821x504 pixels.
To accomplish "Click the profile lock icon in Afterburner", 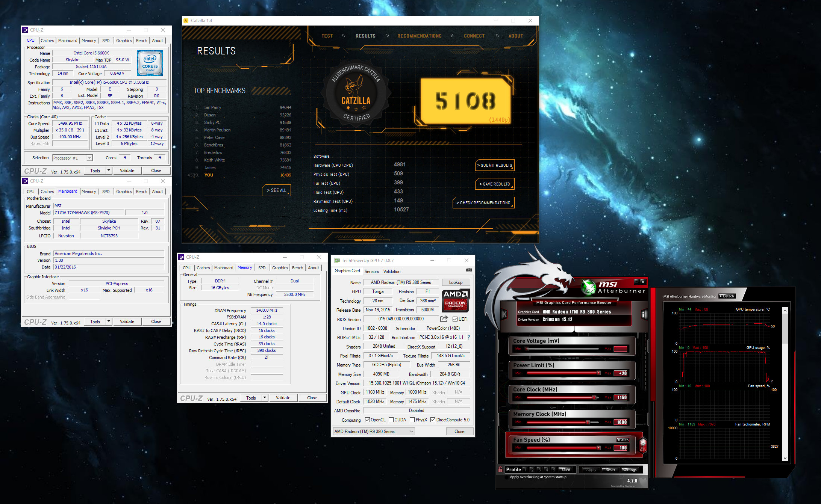I will click(x=500, y=469).
